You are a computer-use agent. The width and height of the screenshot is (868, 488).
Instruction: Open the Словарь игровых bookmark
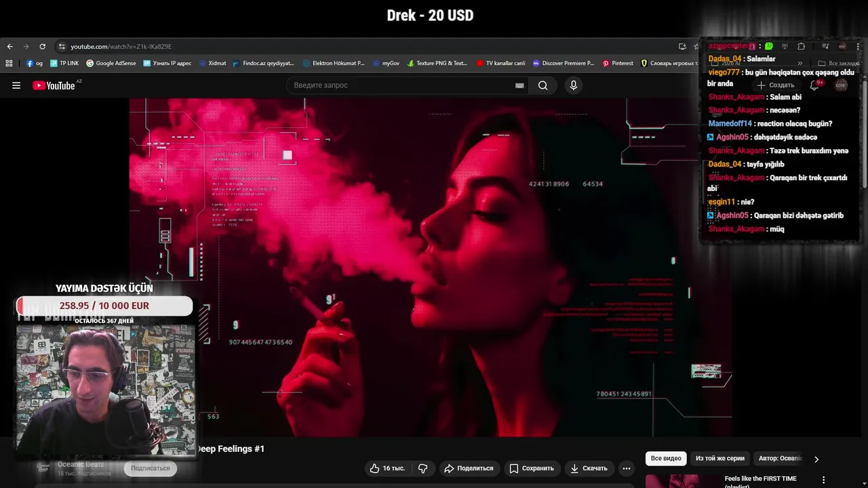point(669,63)
